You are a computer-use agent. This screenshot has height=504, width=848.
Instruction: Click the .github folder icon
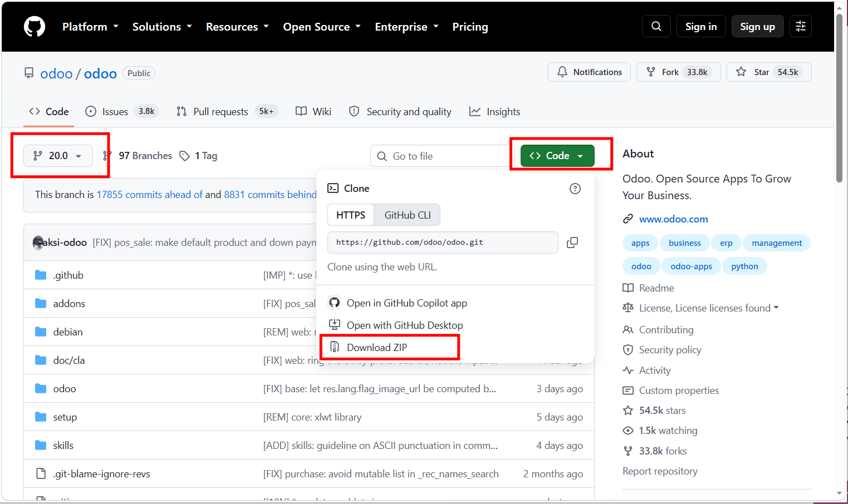pos(41,275)
